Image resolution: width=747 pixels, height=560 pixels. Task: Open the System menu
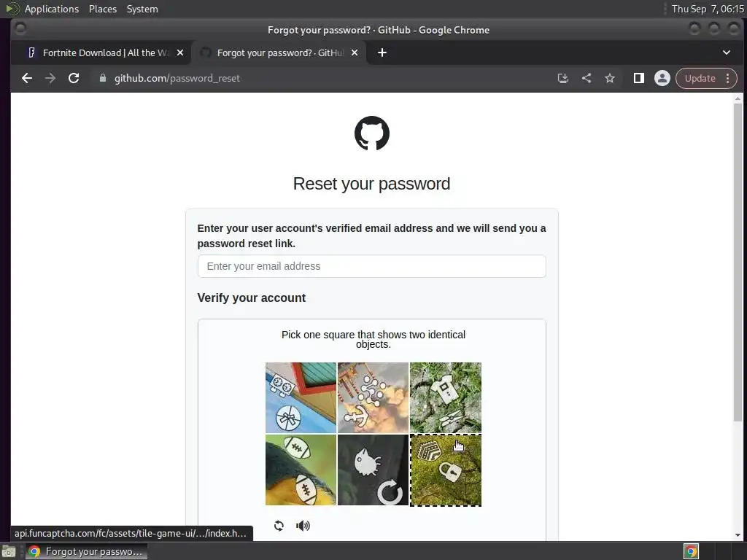[142, 9]
